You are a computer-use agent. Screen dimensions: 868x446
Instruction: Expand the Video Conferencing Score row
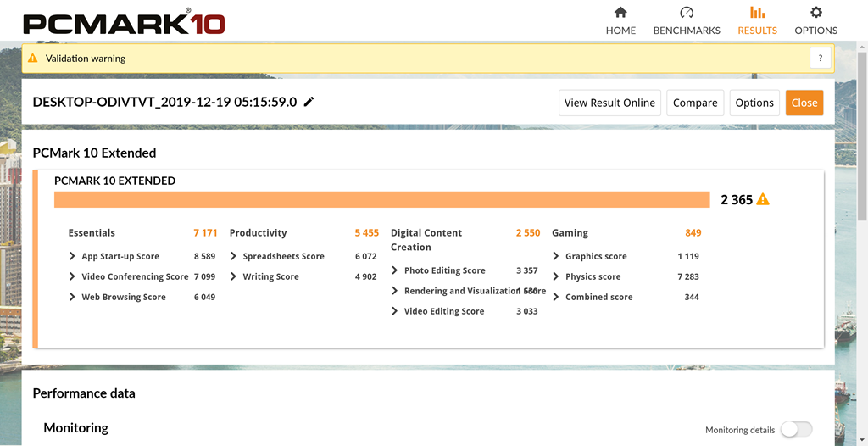72,276
